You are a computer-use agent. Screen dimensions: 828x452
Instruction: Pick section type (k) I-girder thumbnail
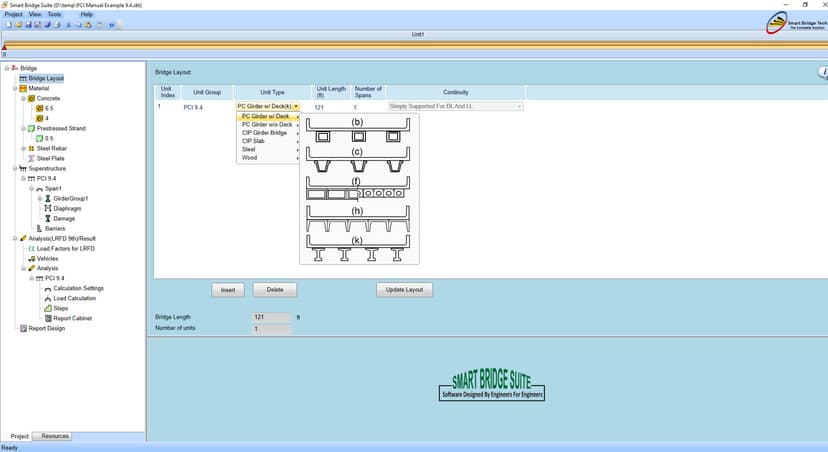pyautogui.click(x=358, y=248)
